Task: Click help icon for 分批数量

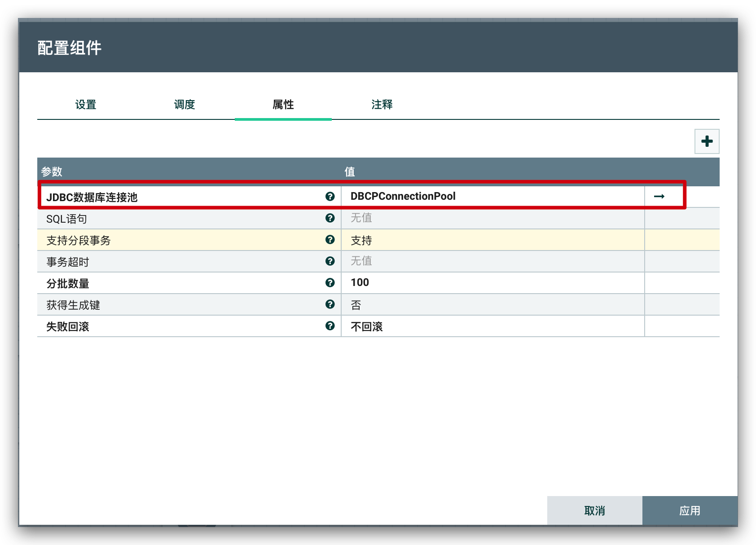Action: click(x=330, y=283)
